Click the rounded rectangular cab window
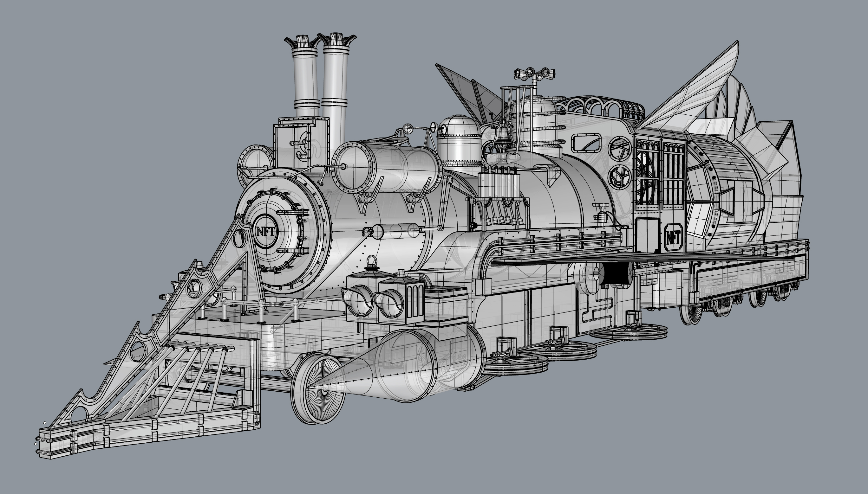The image size is (868, 494). pyautogui.click(x=586, y=143)
